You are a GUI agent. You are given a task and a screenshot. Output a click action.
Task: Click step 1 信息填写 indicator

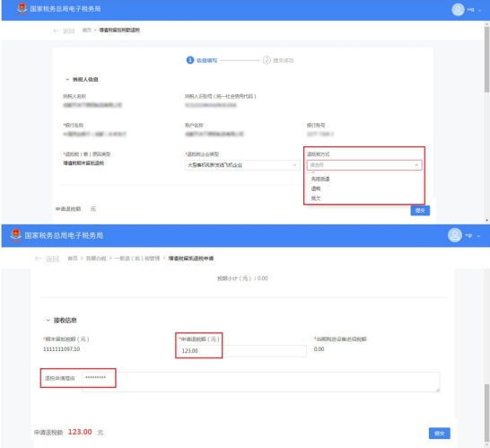(202, 60)
